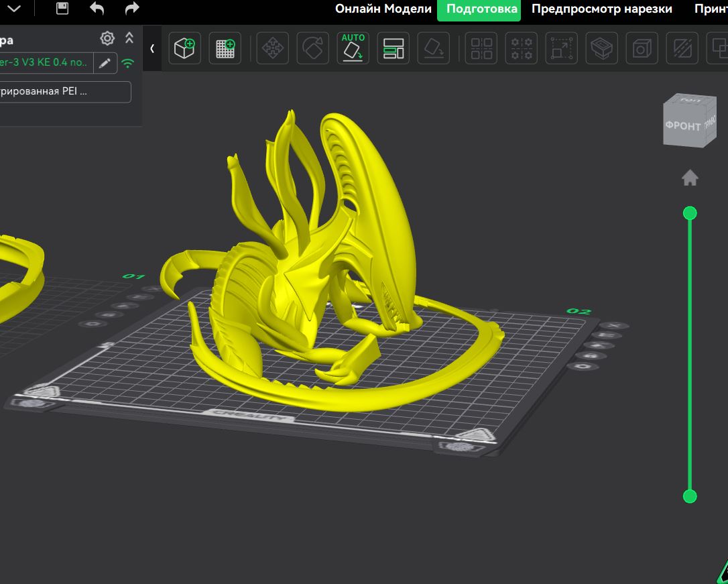
Task: Click the Arrange all objects icon
Action: click(x=393, y=48)
